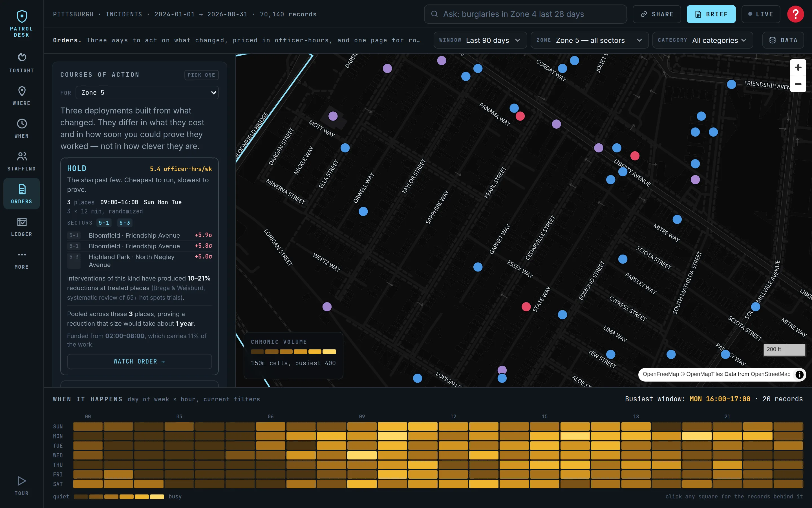Click the blue dot near Friendship Avenue label
Screen dimensions: 812x508
point(731,84)
